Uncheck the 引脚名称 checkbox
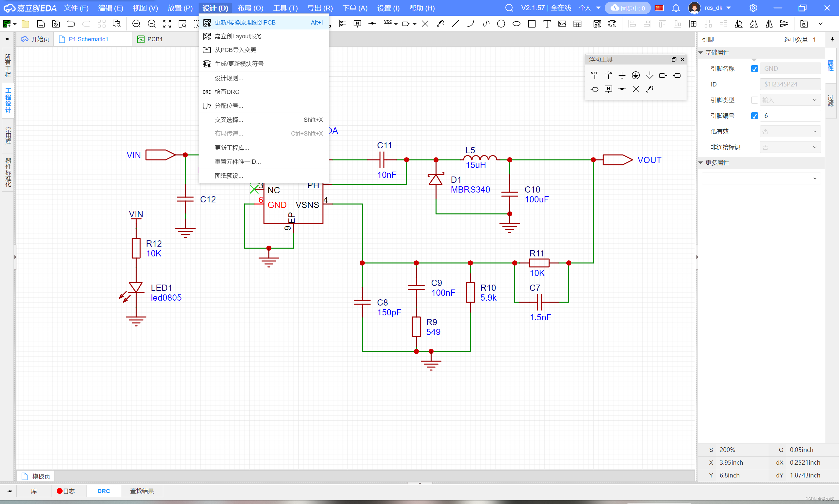The width and height of the screenshot is (839, 504). (754, 68)
